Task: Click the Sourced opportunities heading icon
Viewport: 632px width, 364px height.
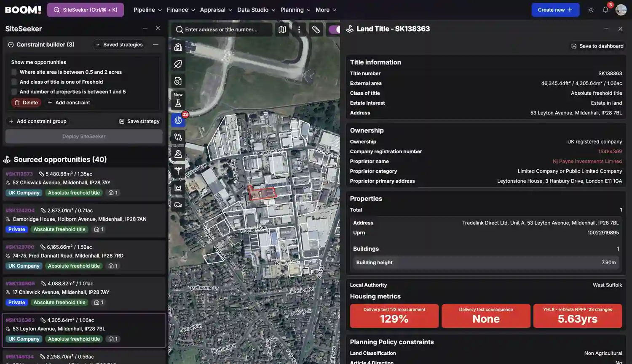Action: [x=7, y=159]
